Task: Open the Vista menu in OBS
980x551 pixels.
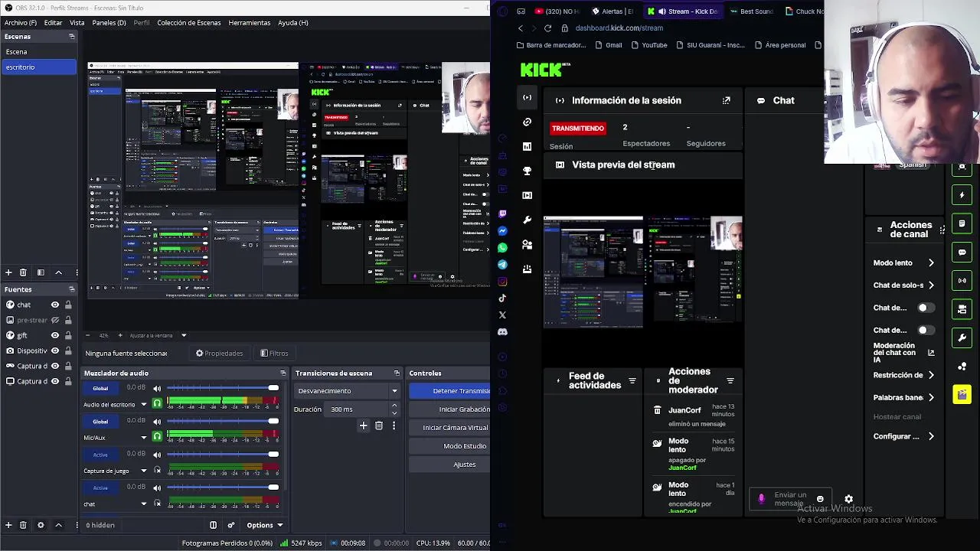Action: (77, 23)
